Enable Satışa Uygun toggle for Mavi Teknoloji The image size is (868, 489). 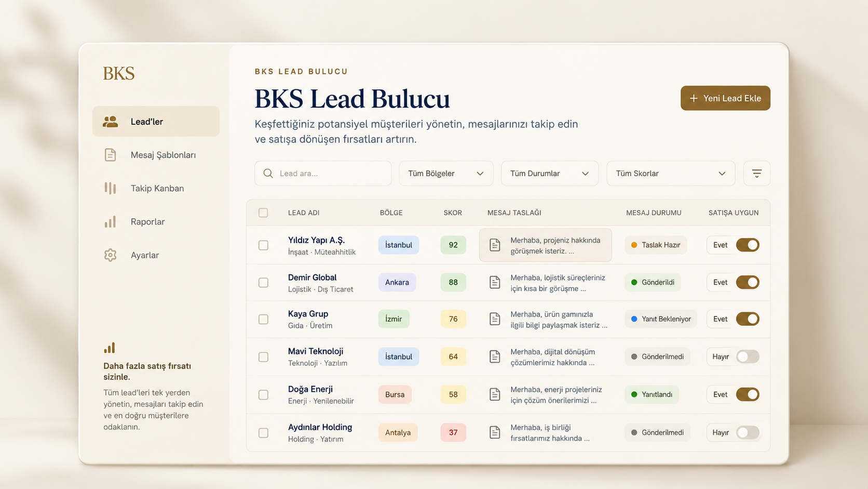pyautogui.click(x=748, y=356)
